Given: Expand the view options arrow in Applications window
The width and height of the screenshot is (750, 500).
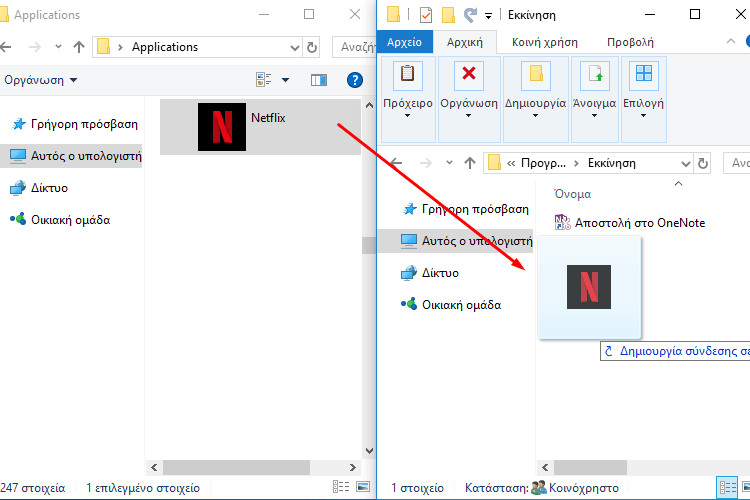Looking at the screenshot, I should point(286,80).
